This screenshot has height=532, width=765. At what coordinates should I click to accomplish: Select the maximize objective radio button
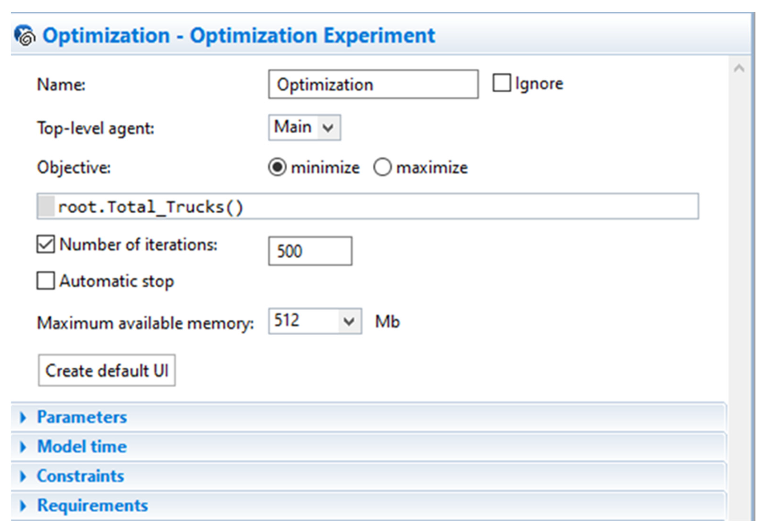point(382,167)
